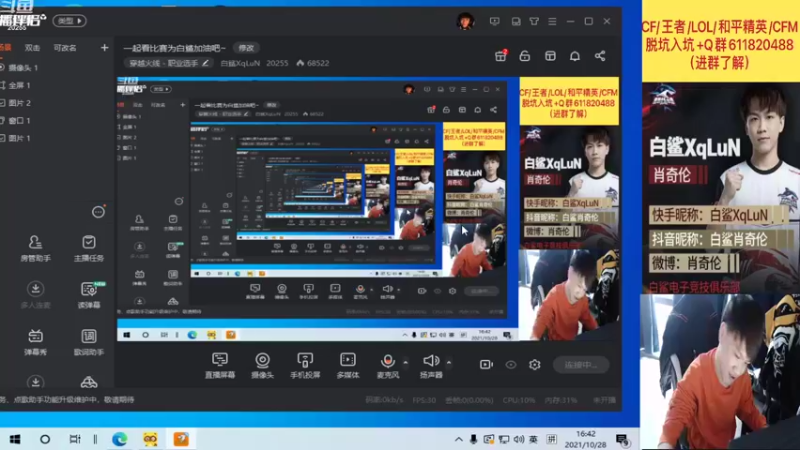Click the 连接中... start broadcast button
This screenshot has height=450, width=800.
581,365
